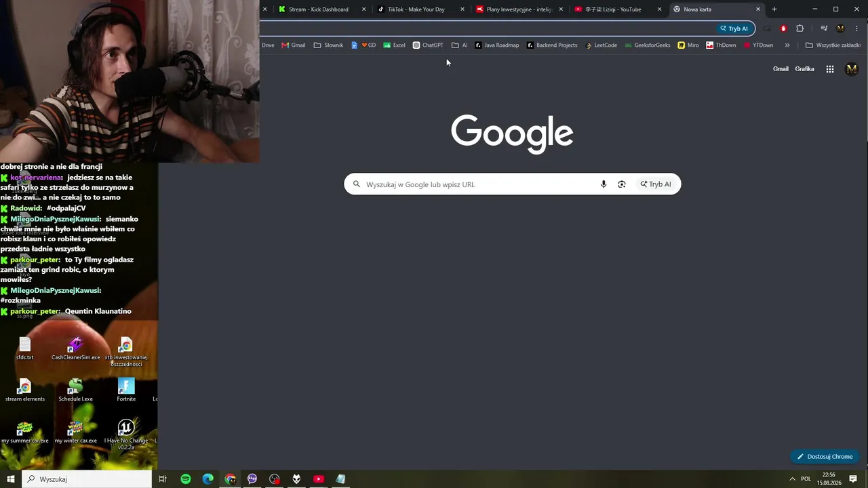868x488 pixels.
Task: Open the Grafika images link
Action: [x=804, y=69]
